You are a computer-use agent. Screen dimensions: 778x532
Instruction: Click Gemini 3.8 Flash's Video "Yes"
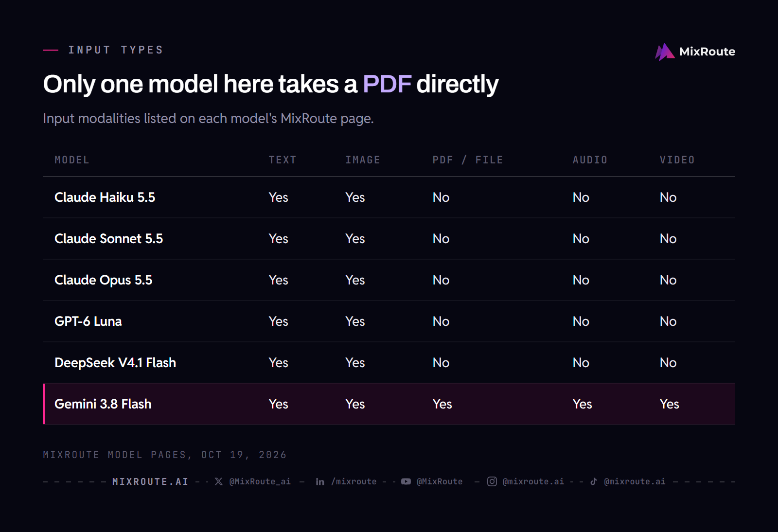670,404
